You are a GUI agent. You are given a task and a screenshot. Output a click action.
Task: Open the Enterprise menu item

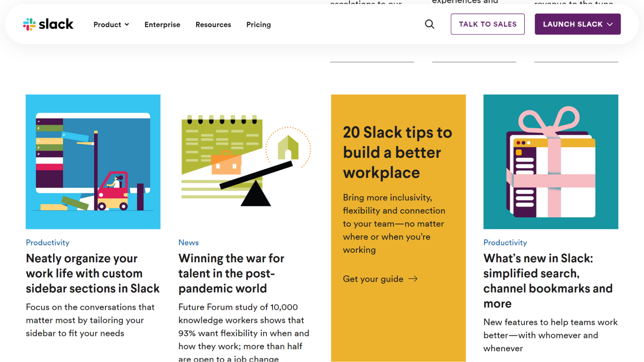[x=162, y=24]
